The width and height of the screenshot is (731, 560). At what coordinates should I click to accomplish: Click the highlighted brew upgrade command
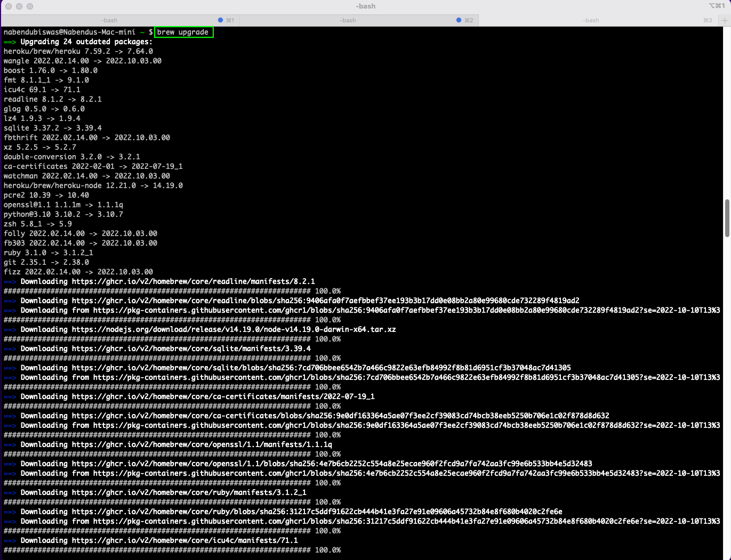183,32
